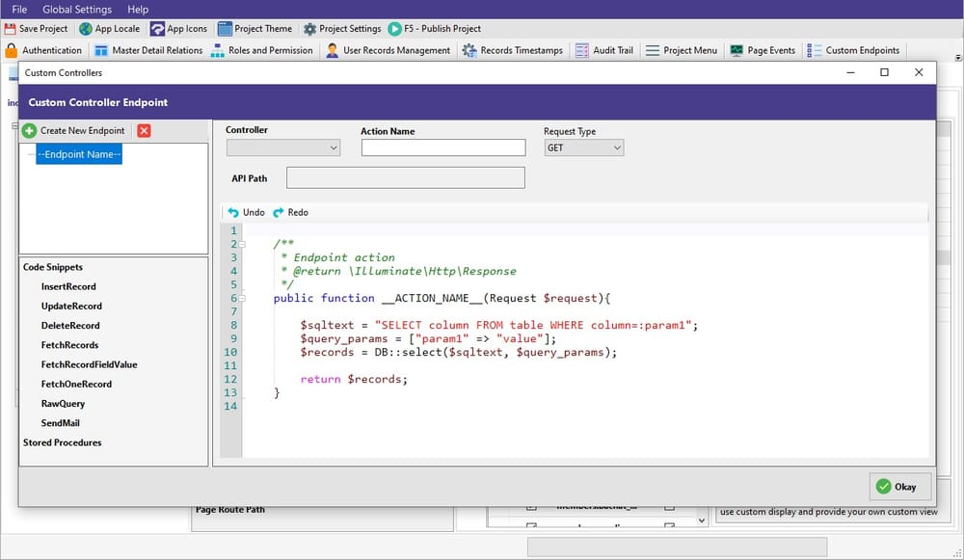964x560 pixels.
Task: Collapse the comment fold at line 2
Action: pos(242,245)
